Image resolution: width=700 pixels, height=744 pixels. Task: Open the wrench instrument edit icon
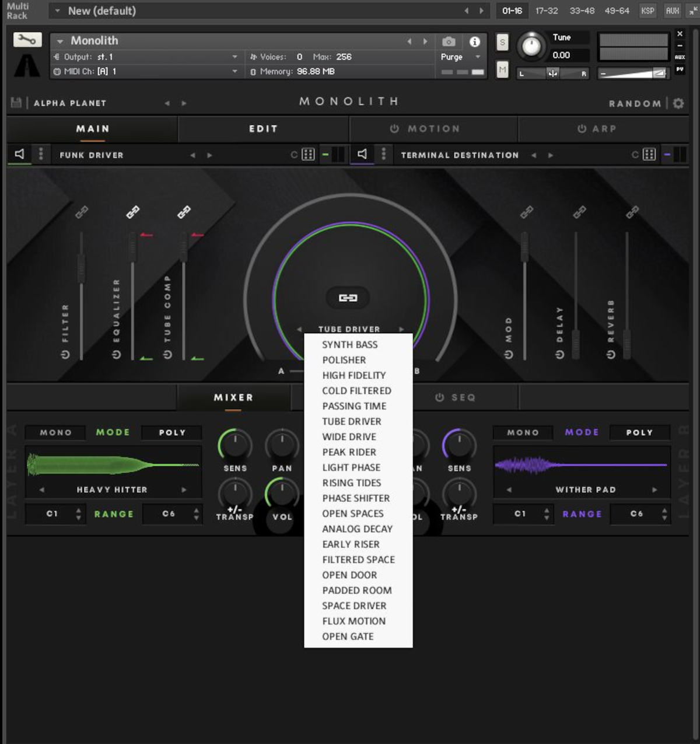(x=27, y=40)
